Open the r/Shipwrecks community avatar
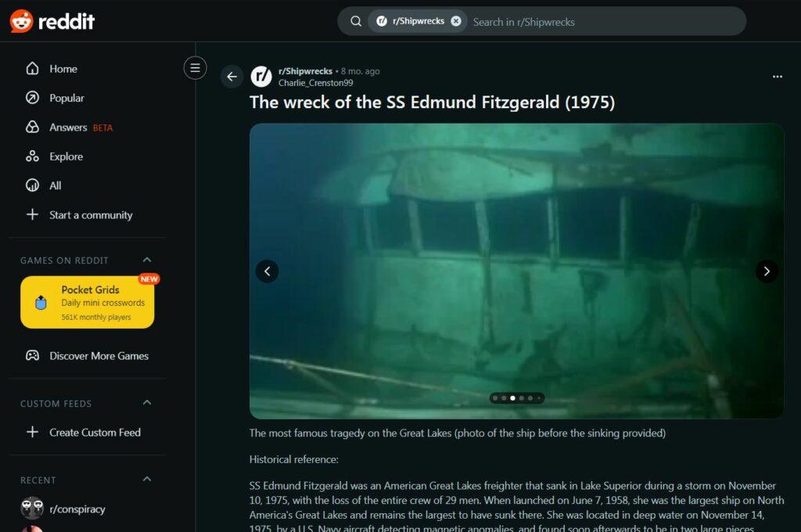The height and width of the screenshot is (532, 801). 261,77
